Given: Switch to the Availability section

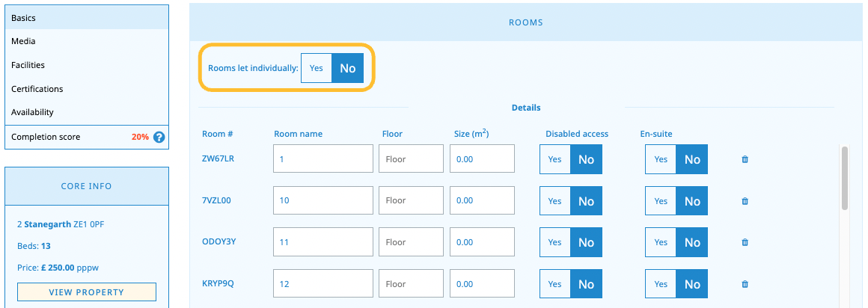Looking at the screenshot, I should click(x=32, y=112).
